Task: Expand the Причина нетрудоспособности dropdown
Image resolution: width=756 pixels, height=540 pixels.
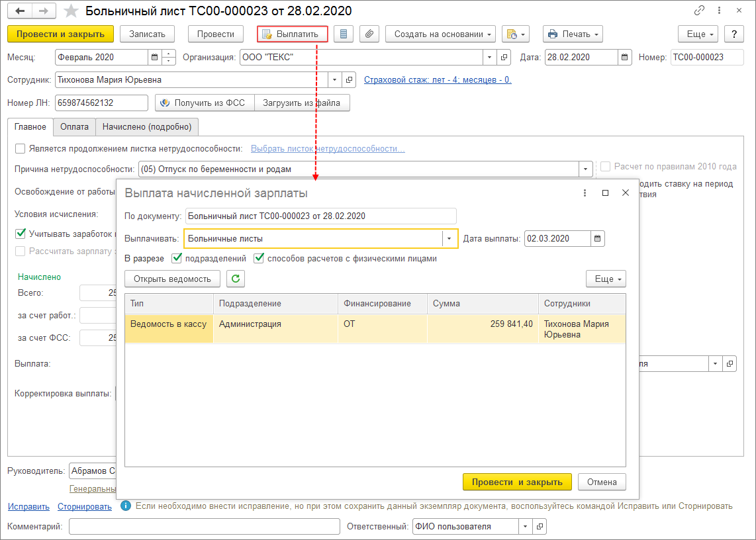Action: [x=585, y=169]
